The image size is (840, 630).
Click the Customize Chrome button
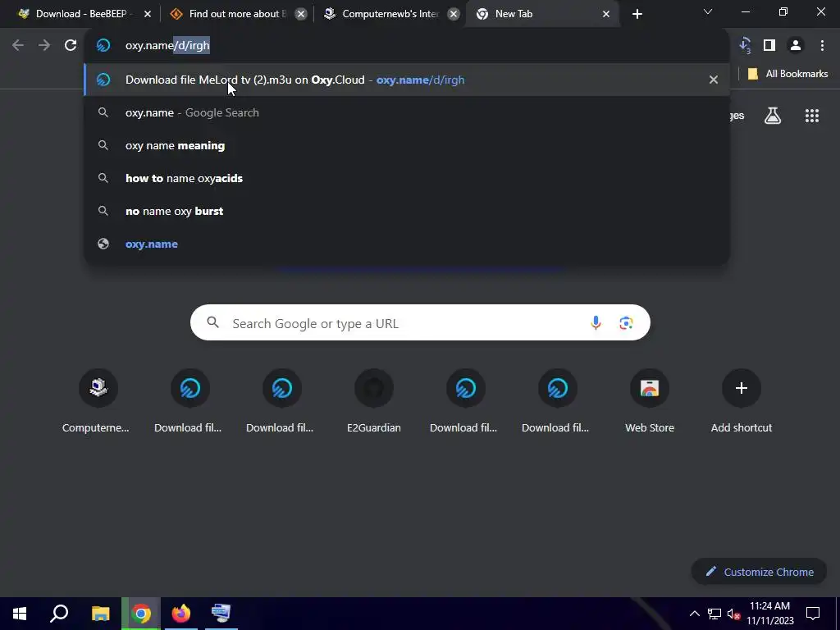click(x=759, y=572)
